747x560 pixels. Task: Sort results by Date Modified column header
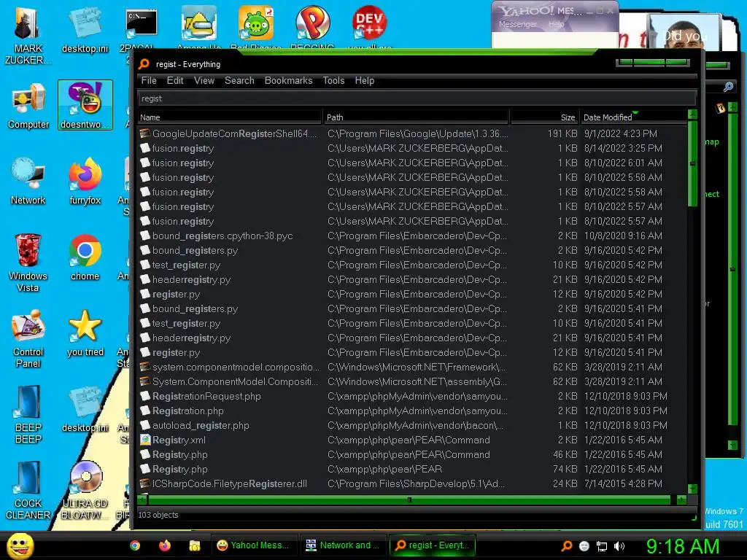pos(634,117)
